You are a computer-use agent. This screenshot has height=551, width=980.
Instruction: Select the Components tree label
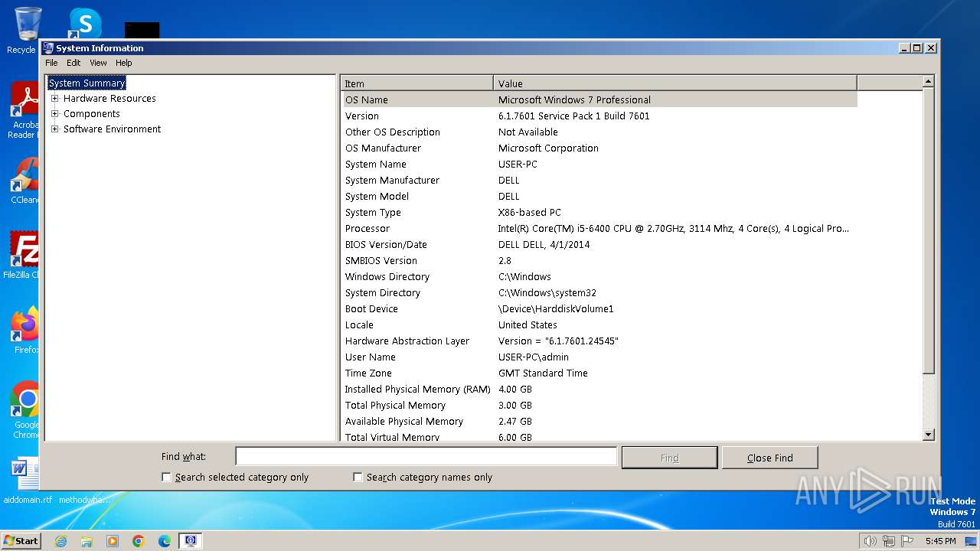(x=92, y=113)
